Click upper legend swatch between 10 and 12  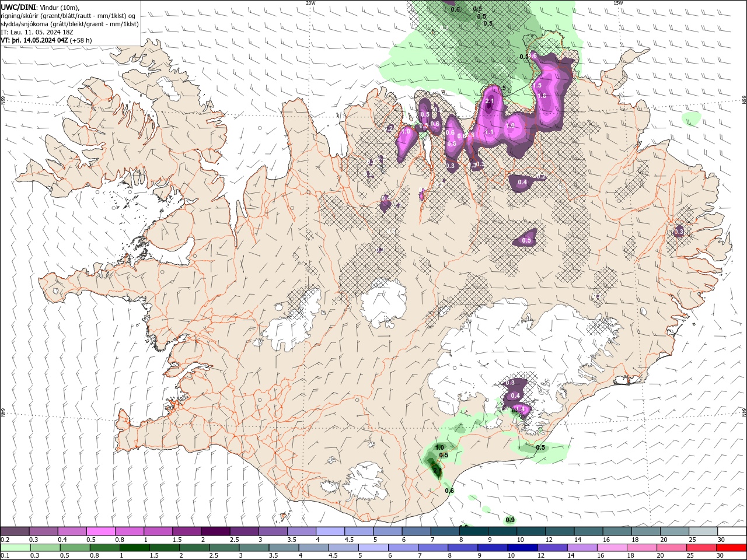pos(530,531)
